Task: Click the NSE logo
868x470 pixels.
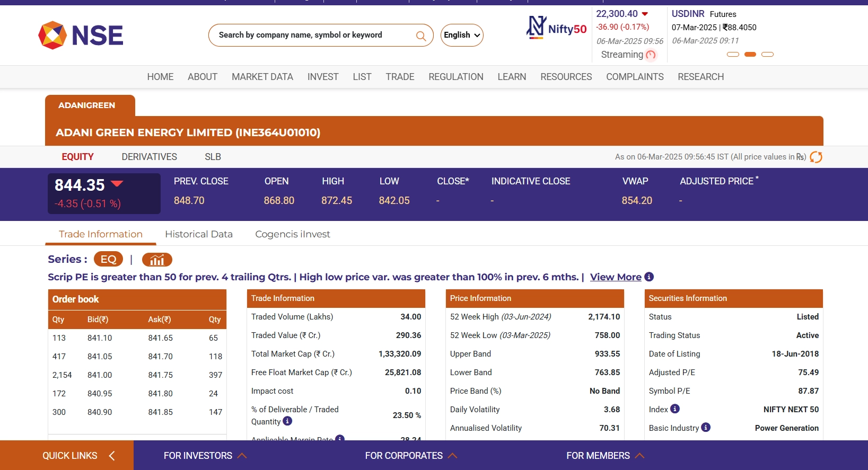Action: (x=81, y=36)
